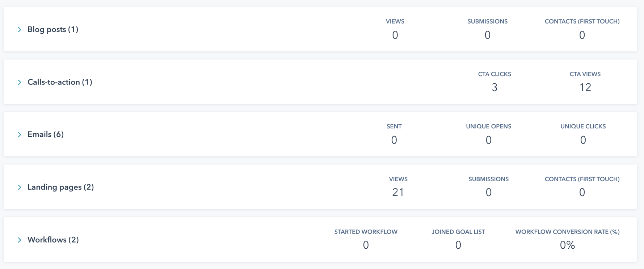Open the Landing pages (2) section
644x269 pixels.
pos(60,187)
